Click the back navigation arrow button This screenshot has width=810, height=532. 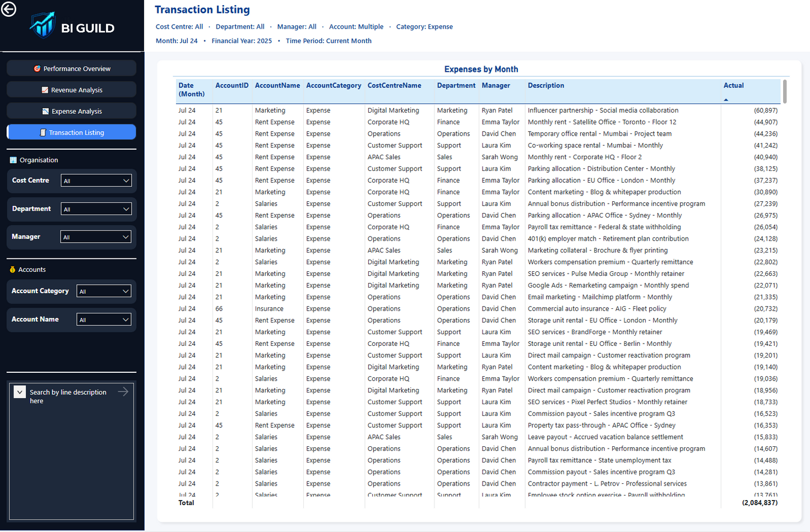[8, 9]
